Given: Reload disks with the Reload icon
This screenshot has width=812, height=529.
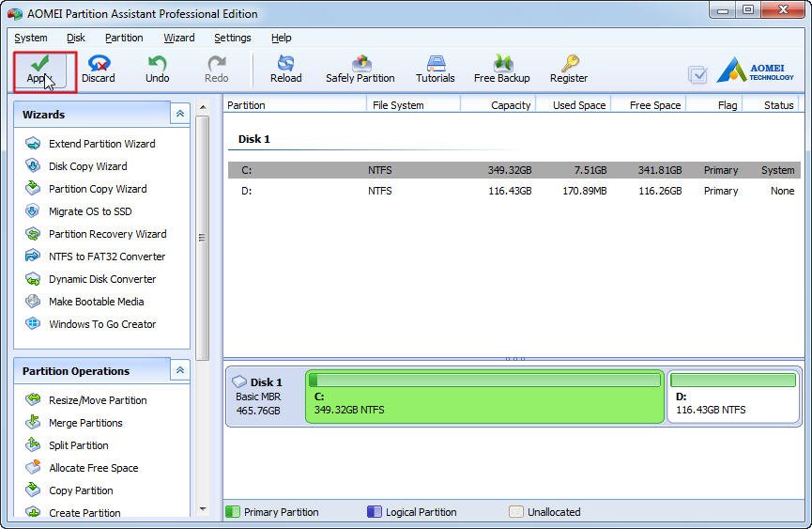Looking at the screenshot, I should pyautogui.click(x=286, y=70).
